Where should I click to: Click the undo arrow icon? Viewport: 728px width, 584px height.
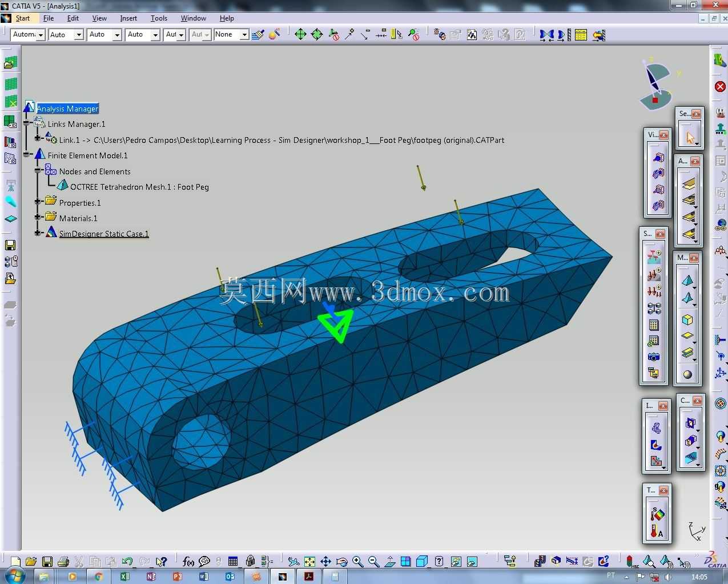(x=127, y=562)
